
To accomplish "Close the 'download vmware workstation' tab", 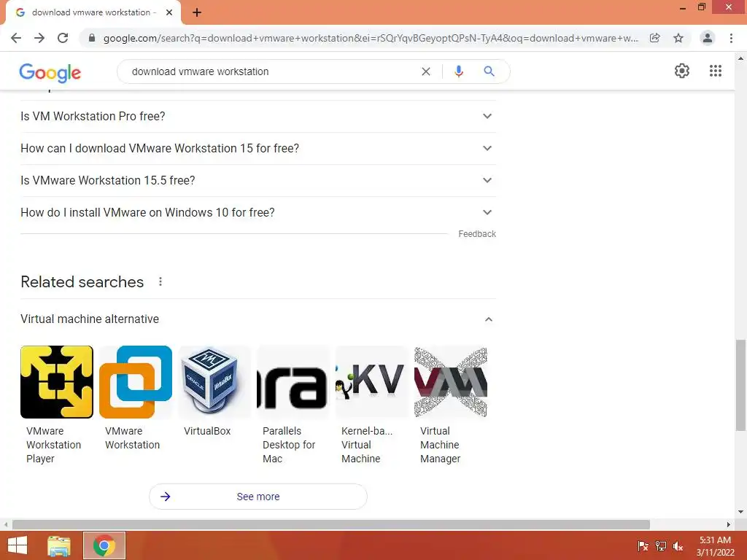I will 169,12.
